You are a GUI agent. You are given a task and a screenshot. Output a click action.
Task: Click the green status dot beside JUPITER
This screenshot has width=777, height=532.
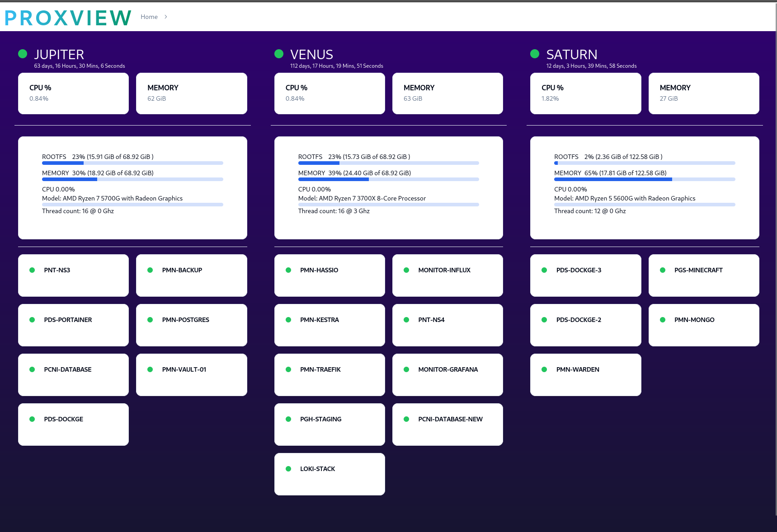pyautogui.click(x=23, y=54)
